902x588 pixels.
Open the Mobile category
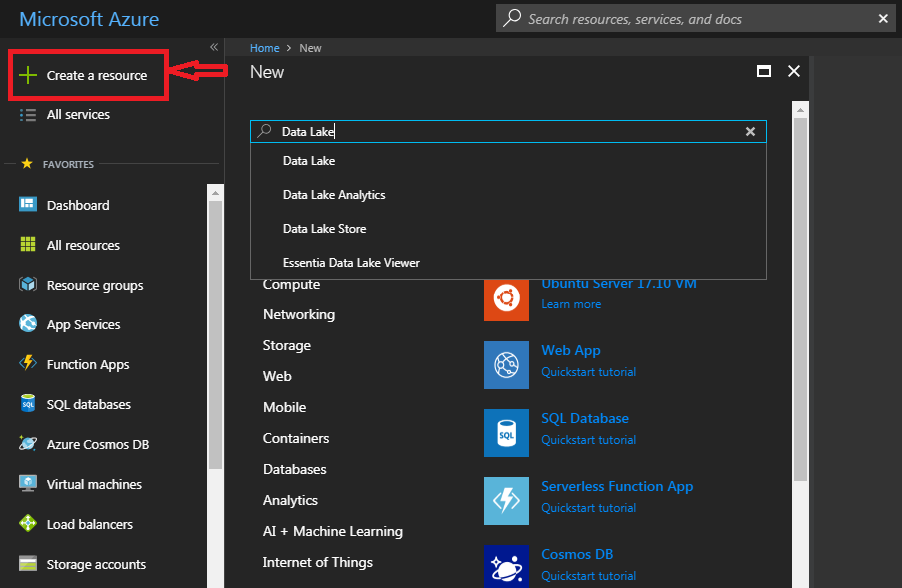pos(284,407)
